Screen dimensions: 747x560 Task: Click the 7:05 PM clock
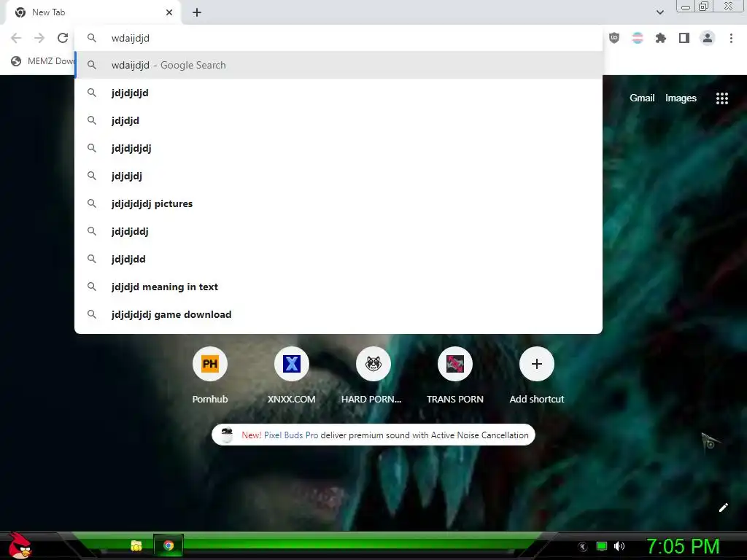point(683,546)
